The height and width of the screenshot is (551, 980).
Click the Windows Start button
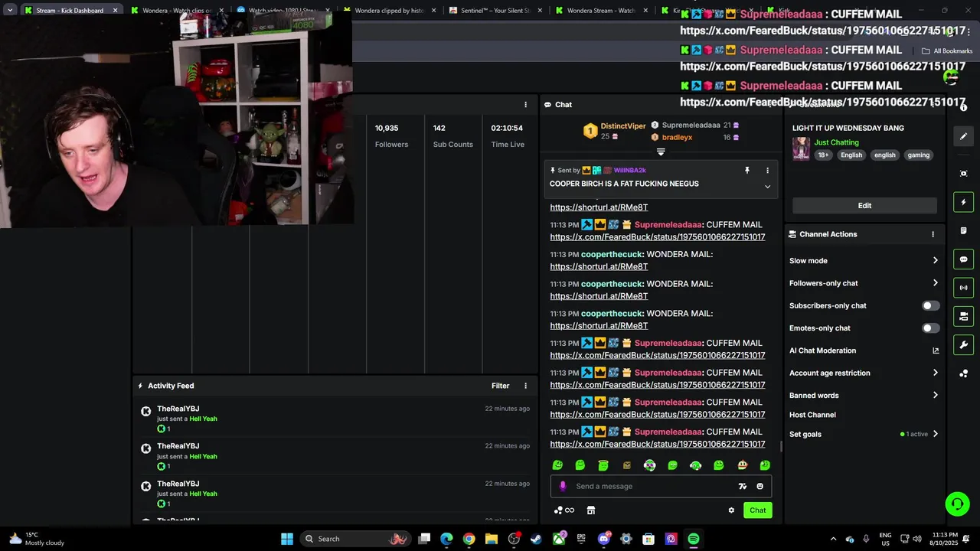(287, 539)
